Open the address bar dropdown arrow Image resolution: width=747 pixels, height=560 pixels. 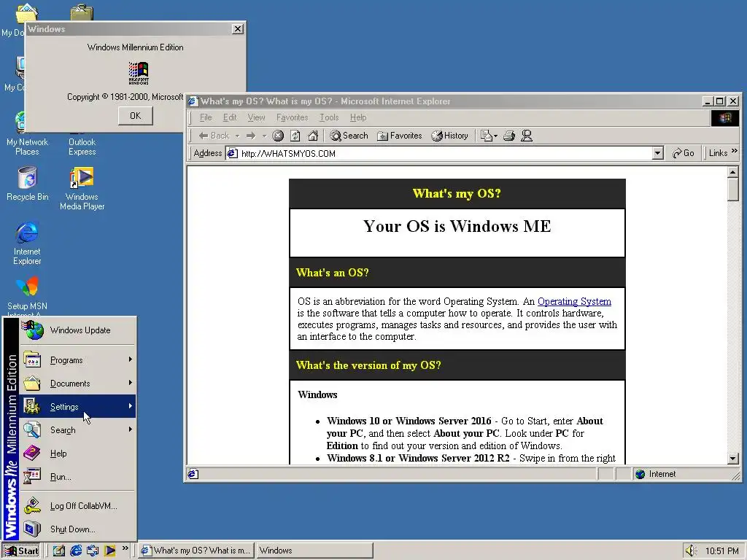tap(657, 153)
